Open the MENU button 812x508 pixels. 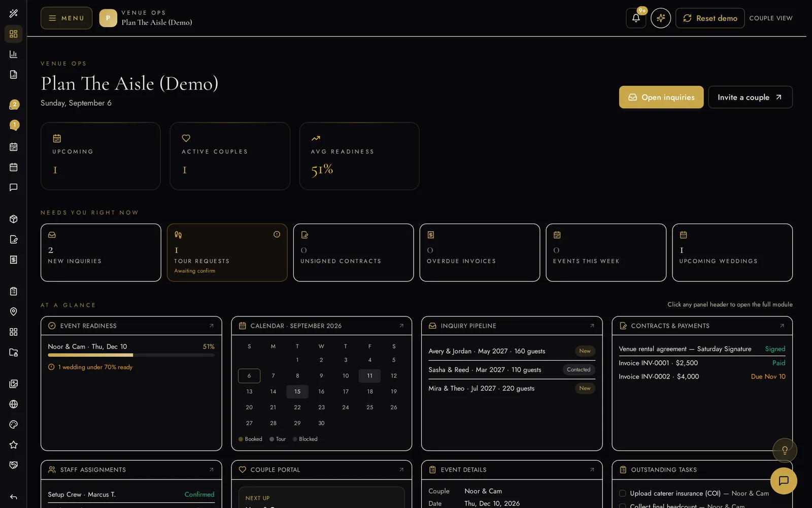coord(66,18)
